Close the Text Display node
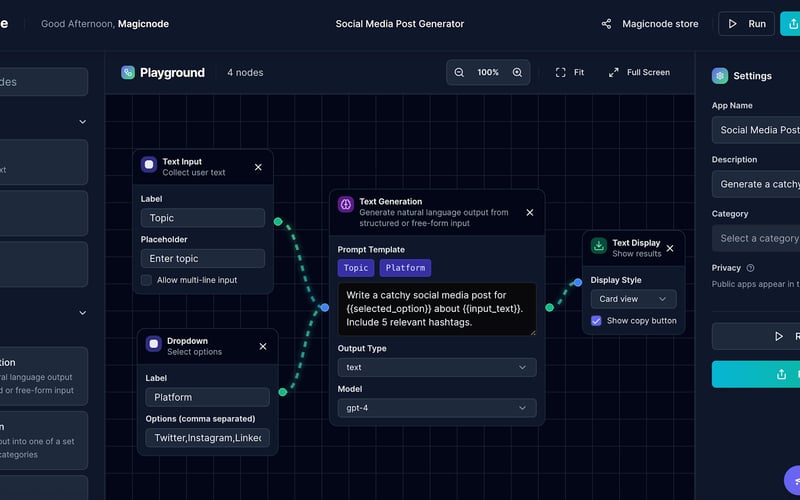The width and height of the screenshot is (800, 500). pos(670,248)
